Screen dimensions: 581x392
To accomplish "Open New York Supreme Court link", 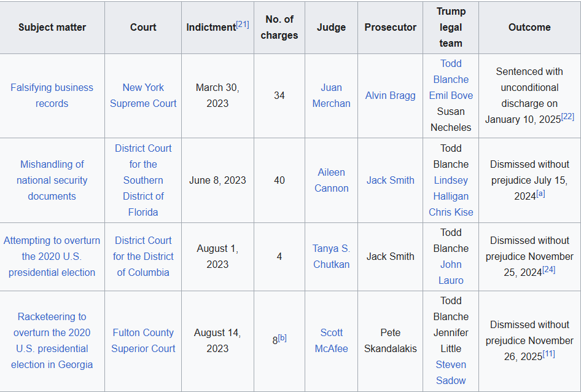I will point(143,95).
